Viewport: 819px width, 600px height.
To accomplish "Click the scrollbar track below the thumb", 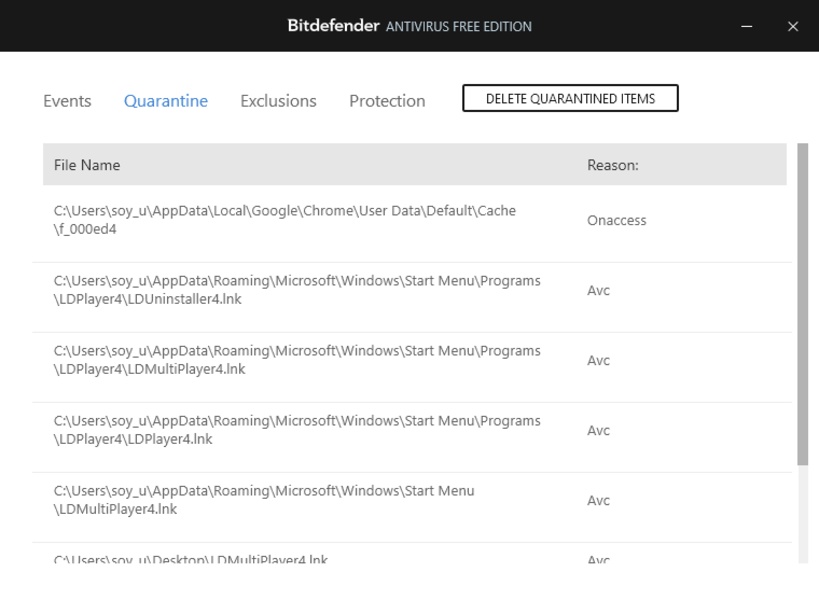I will click(802, 515).
